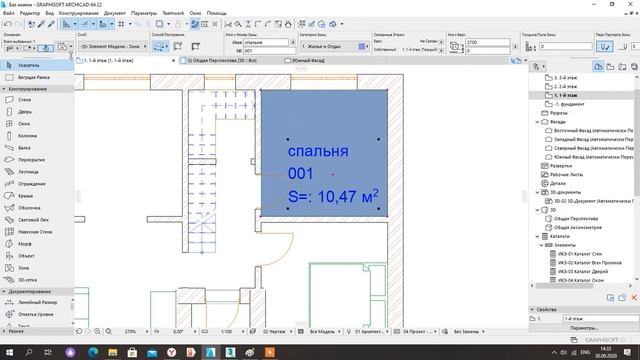Select the Door (Дверь) tool

coord(37,111)
